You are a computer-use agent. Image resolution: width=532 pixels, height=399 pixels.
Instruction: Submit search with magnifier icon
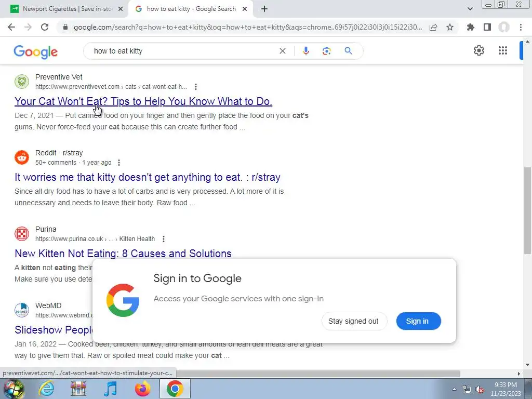tap(348, 51)
